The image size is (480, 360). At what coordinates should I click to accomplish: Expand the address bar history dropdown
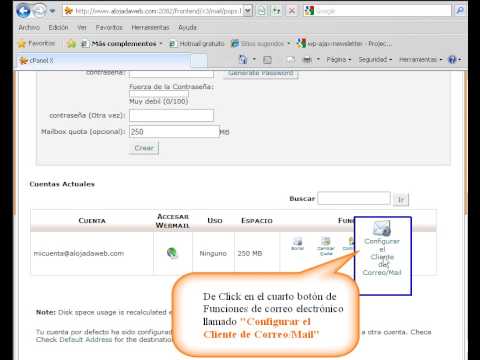tap(248, 11)
